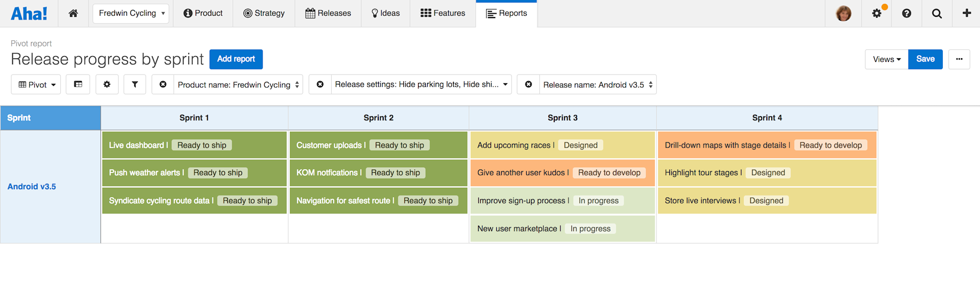Open the Live dashboard feature card

(136, 145)
